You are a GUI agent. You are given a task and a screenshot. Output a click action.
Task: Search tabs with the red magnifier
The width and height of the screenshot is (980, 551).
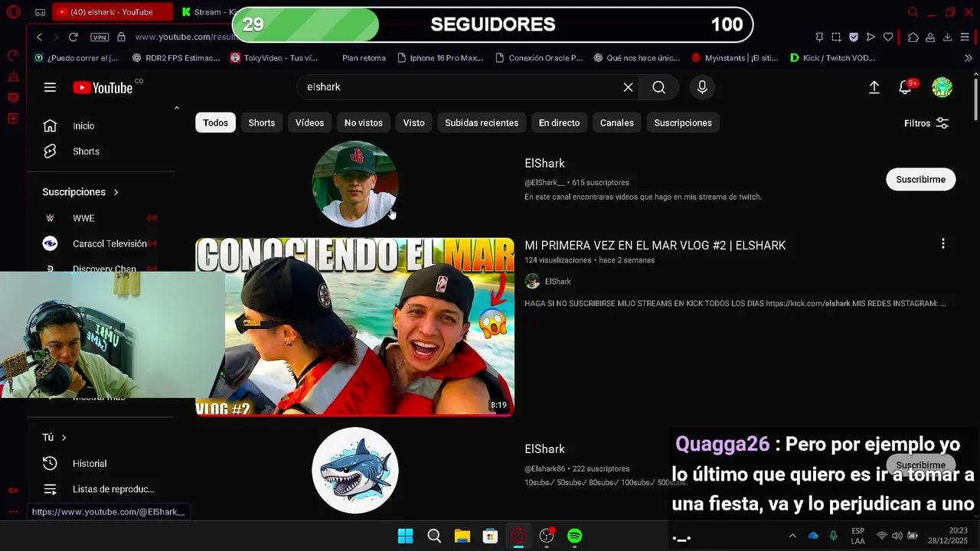(913, 12)
